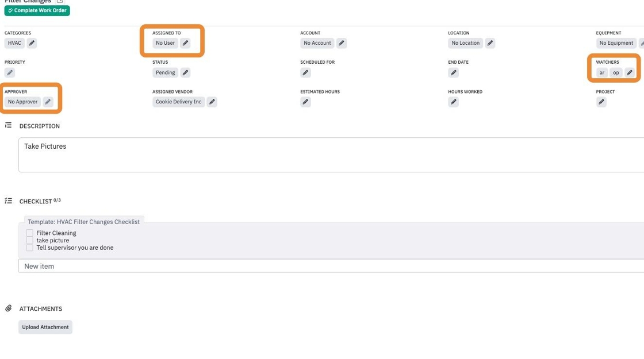Edit Hours Worked pencil icon

(x=454, y=102)
